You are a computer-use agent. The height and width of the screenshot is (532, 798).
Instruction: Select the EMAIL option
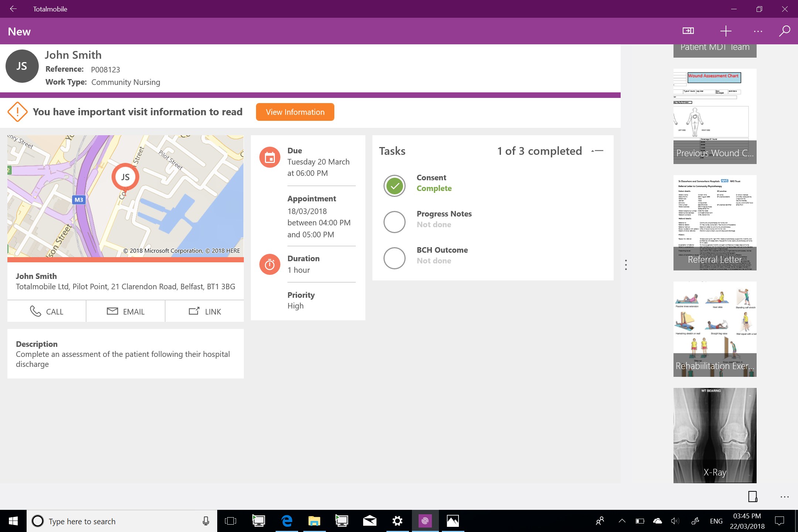pyautogui.click(x=126, y=311)
